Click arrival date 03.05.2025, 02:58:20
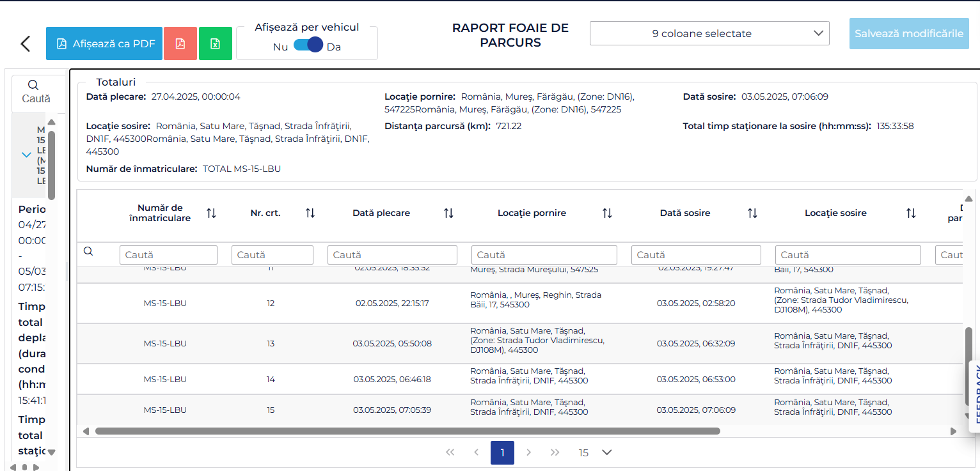The image size is (980, 471). click(696, 303)
